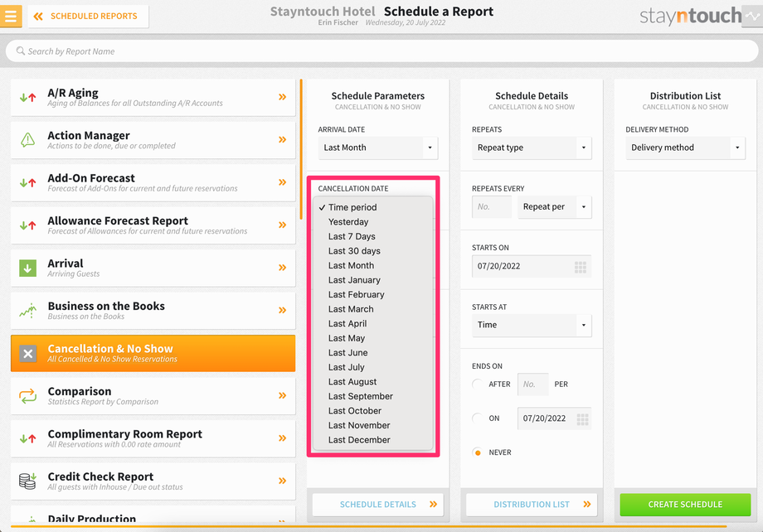Expand Complimentary Room Report chevron
This screenshot has height=532, width=763.
[282, 438]
